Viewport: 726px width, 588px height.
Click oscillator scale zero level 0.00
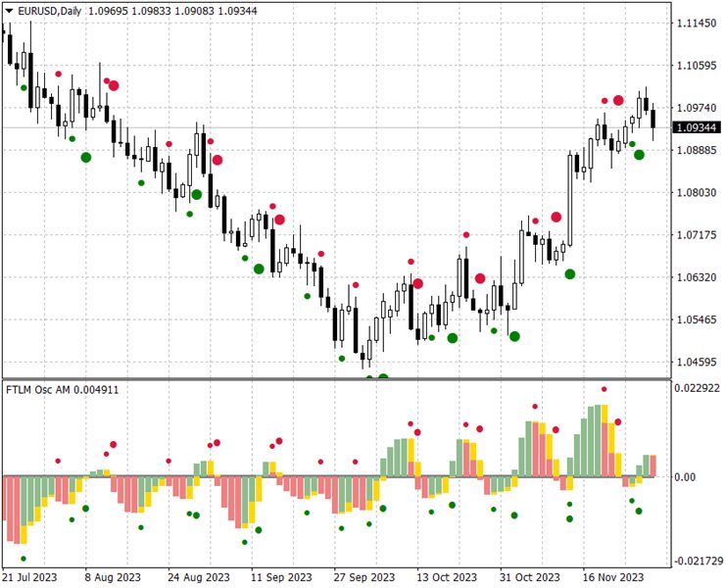[x=685, y=477]
